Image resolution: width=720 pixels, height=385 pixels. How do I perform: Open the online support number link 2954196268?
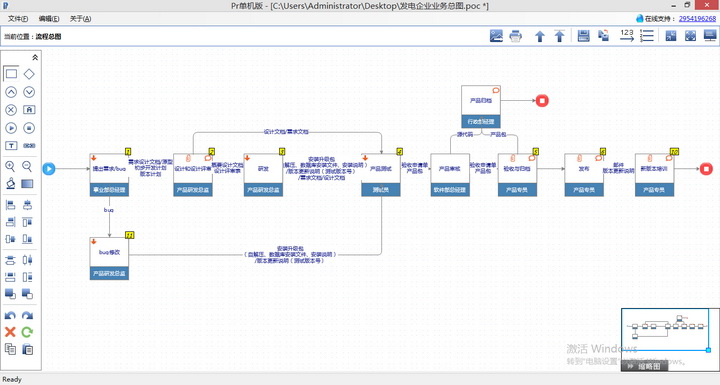click(x=697, y=19)
